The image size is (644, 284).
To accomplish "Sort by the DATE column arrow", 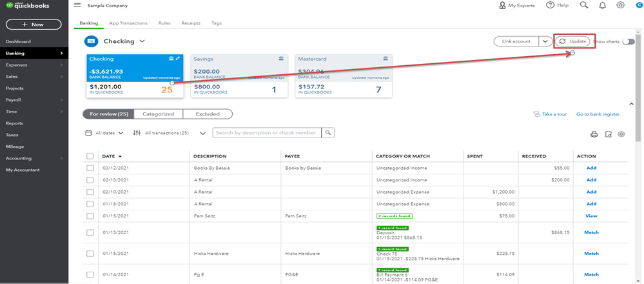I will 120,157.
